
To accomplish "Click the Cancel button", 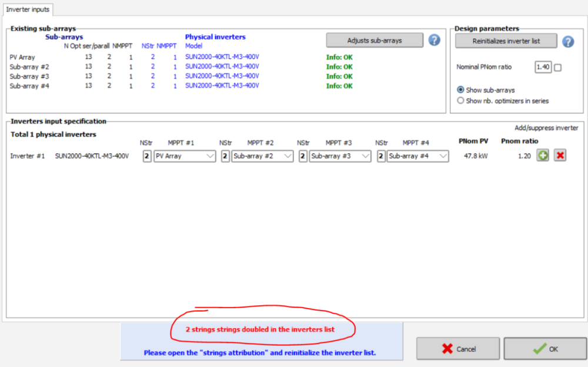I will pyautogui.click(x=458, y=349).
